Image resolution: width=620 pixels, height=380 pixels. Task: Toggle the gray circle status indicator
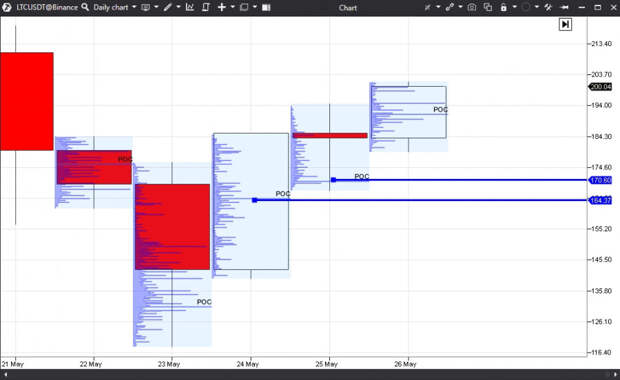[x=525, y=7]
